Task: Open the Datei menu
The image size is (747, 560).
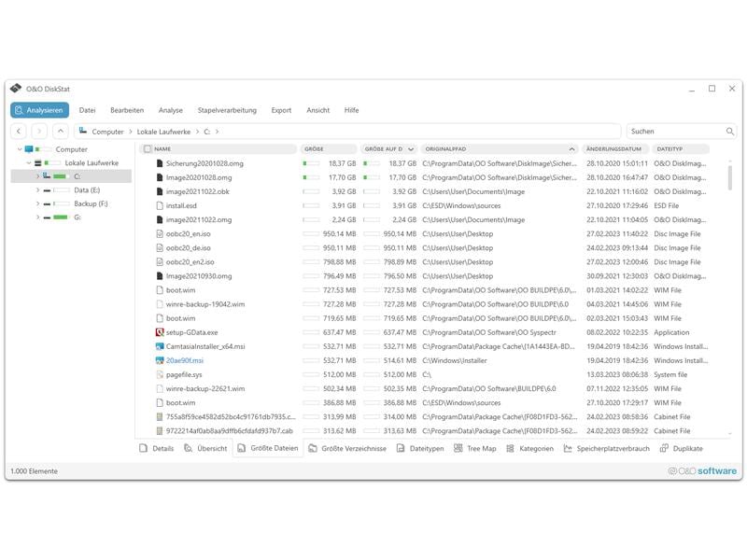Action: coord(87,110)
